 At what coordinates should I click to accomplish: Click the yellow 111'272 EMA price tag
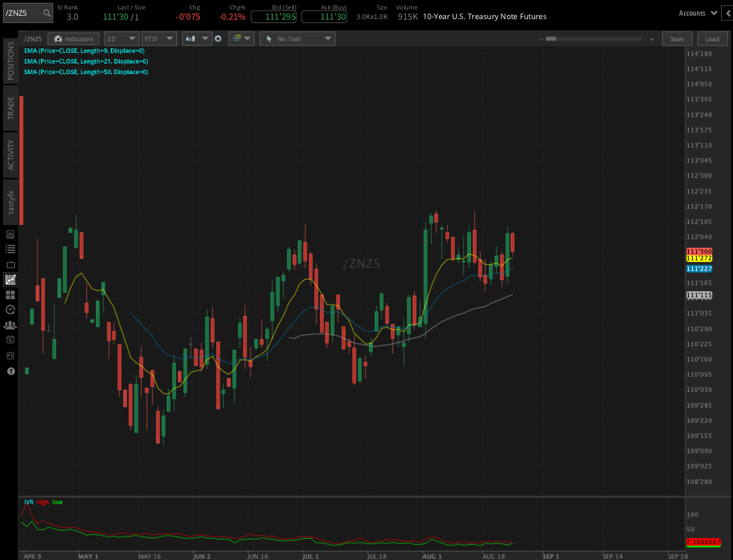(x=699, y=258)
